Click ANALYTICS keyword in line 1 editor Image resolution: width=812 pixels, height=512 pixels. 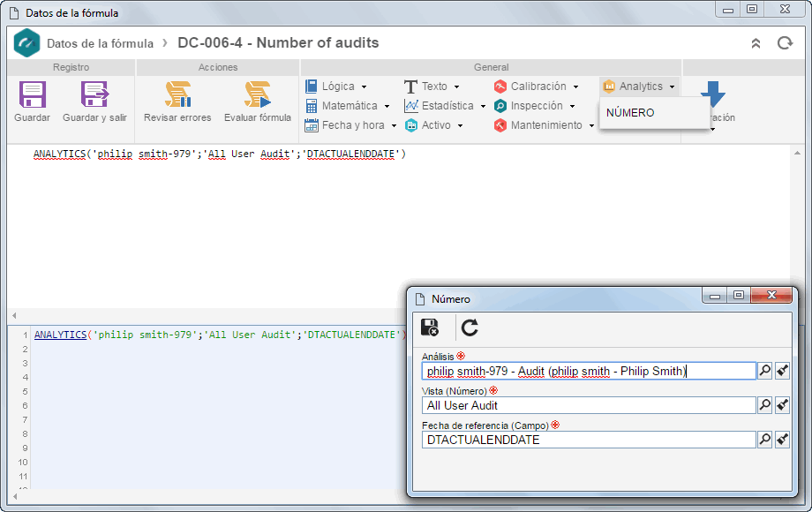pos(60,335)
